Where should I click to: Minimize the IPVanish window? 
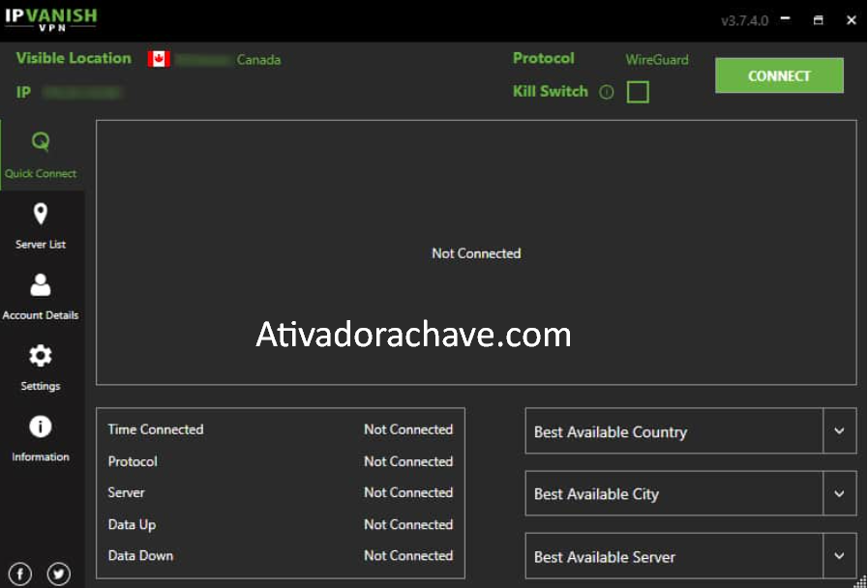tap(786, 19)
